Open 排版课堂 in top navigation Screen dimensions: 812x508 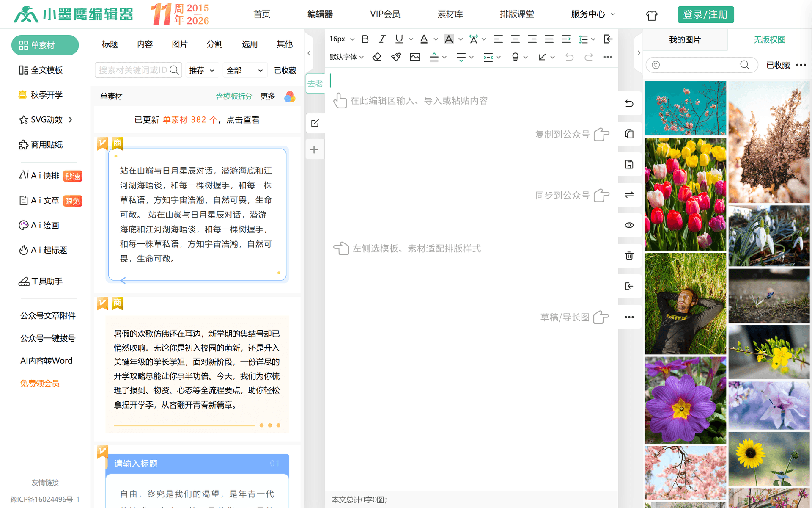[517, 14]
